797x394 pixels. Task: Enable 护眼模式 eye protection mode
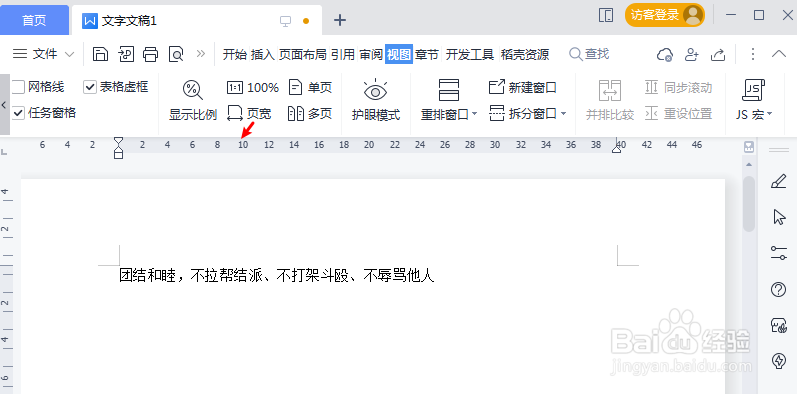coord(376,101)
